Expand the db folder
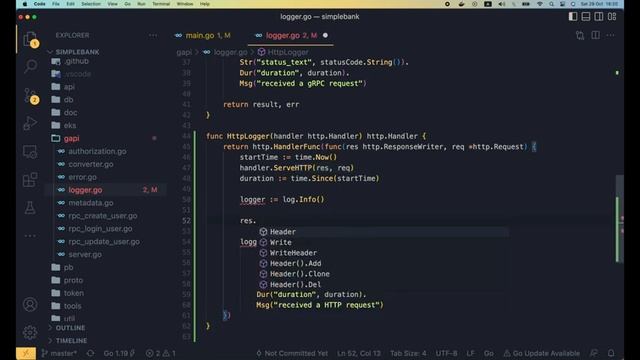Screen dimensions: 640x360 [68, 100]
